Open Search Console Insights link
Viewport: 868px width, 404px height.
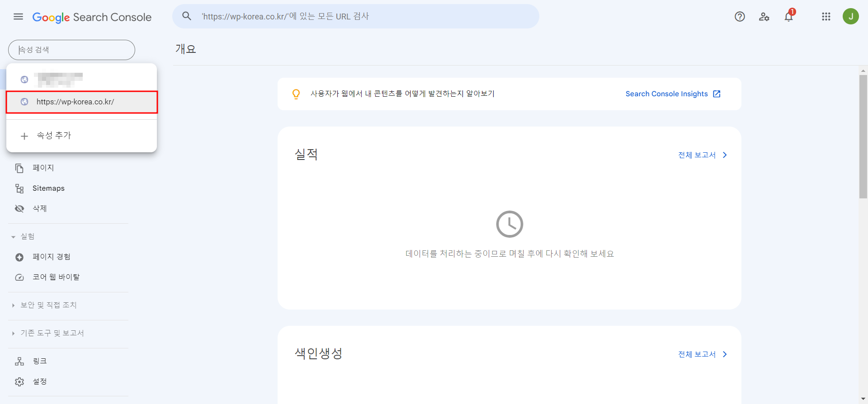(x=666, y=94)
